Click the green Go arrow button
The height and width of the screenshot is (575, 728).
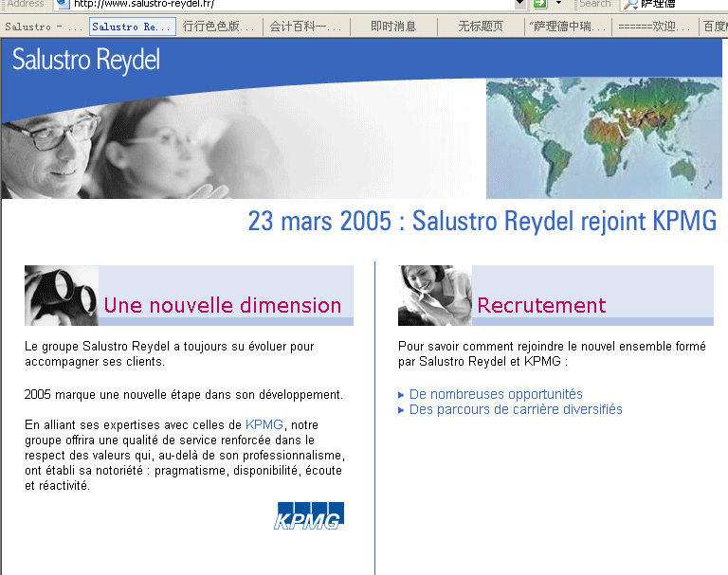tap(539, 4)
